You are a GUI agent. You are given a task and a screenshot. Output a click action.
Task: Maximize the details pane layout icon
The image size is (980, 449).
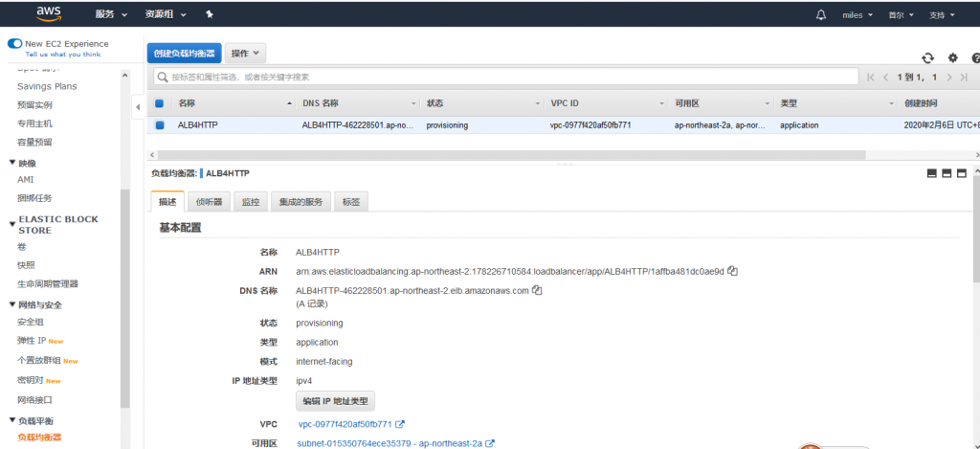point(961,173)
